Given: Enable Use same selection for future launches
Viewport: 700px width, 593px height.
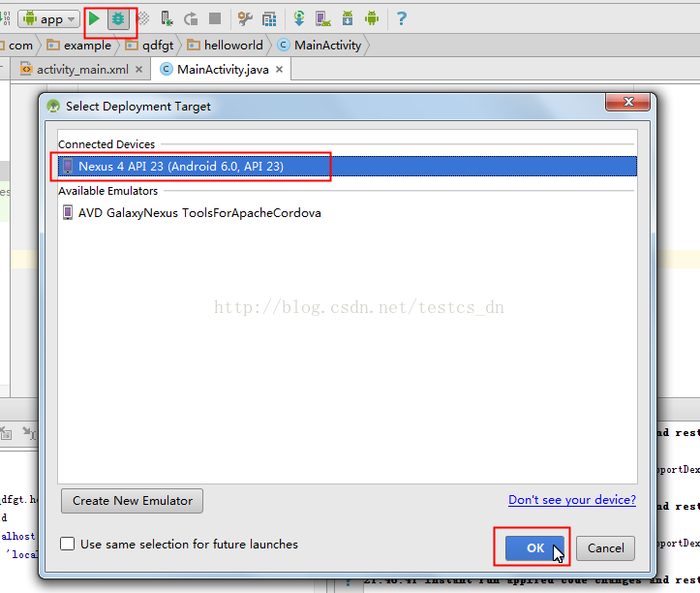Looking at the screenshot, I should pyautogui.click(x=68, y=544).
